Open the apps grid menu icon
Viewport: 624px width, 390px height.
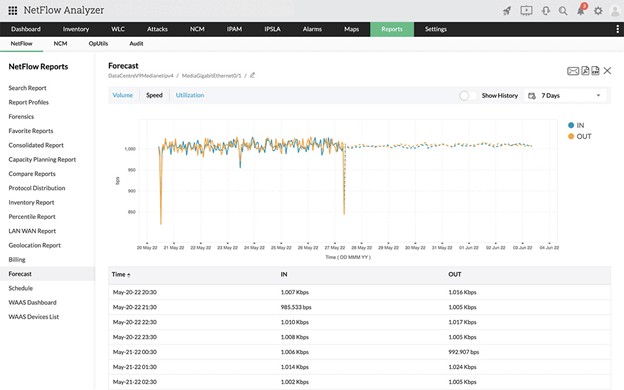pyautogui.click(x=12, y=10)
